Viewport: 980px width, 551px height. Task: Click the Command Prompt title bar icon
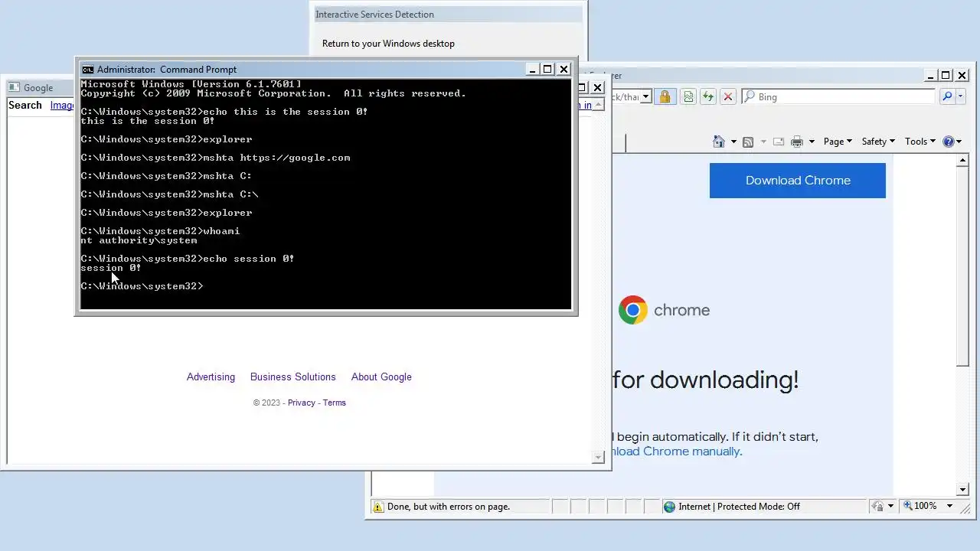pos(88,70)
